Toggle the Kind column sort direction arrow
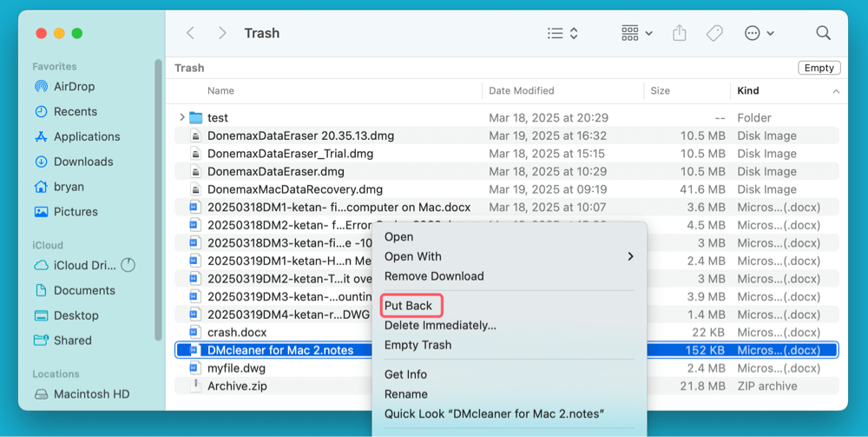Screen dimensions: 868x437 [x=836, y=91]
